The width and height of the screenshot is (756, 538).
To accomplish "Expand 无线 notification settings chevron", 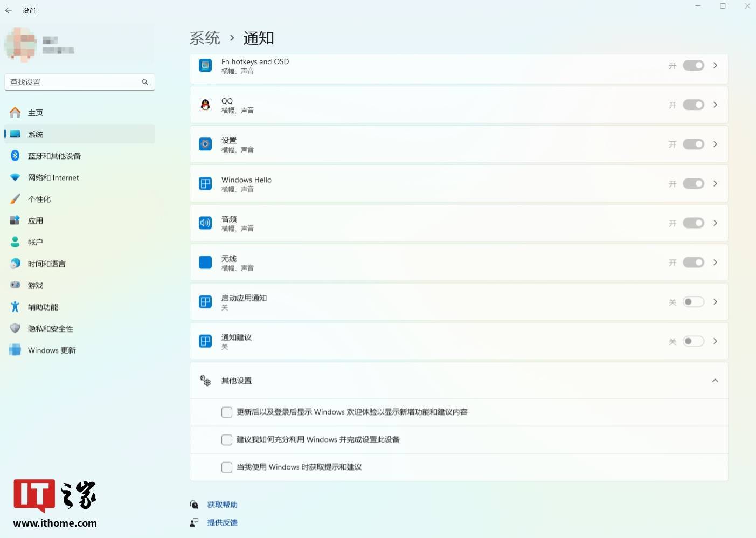I will point(715,263).
